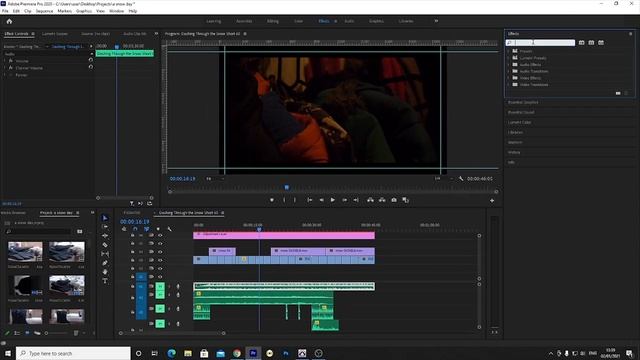The height and width of the screenshot is (360, 640).
Task: Open the Window menu
Action: (x=116, y=11)
